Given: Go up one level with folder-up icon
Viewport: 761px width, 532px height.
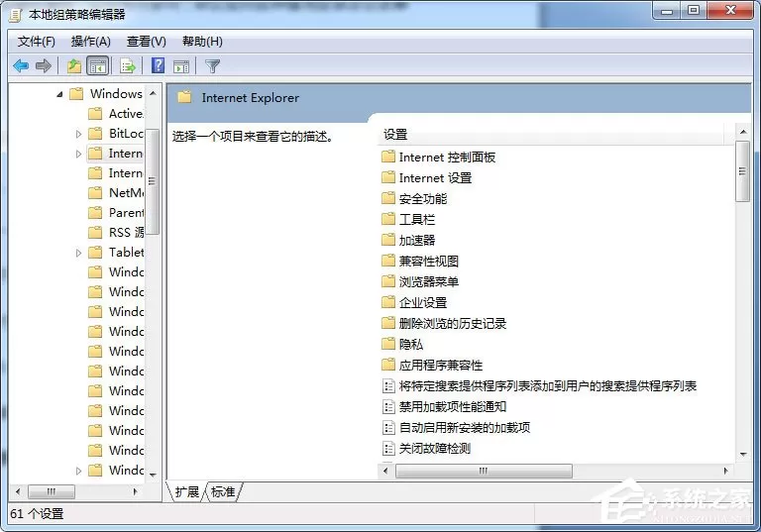Looking at the screenshot, I should (x=74, y=66).
